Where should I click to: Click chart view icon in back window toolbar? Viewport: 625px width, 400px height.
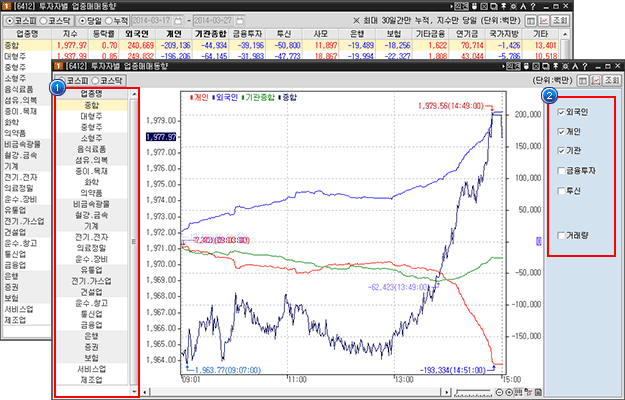click(543, 21)
